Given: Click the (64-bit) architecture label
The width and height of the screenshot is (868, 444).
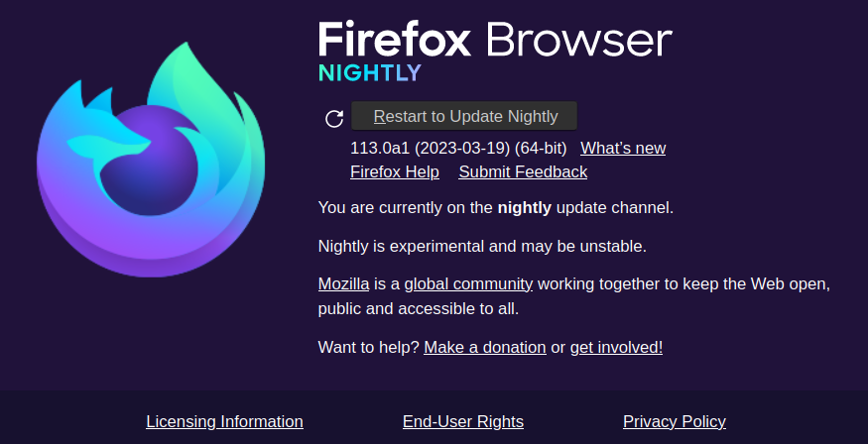Looking at the screenshot, I should [x=541, y=148].
